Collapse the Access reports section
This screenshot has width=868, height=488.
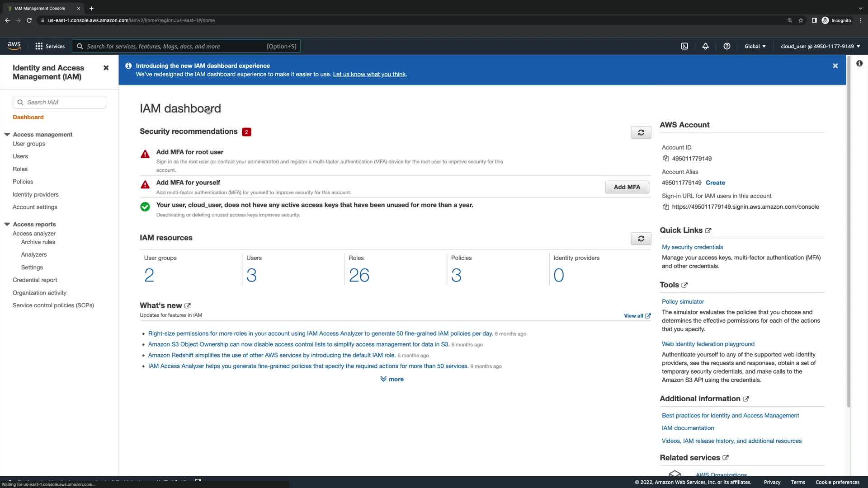7,224
